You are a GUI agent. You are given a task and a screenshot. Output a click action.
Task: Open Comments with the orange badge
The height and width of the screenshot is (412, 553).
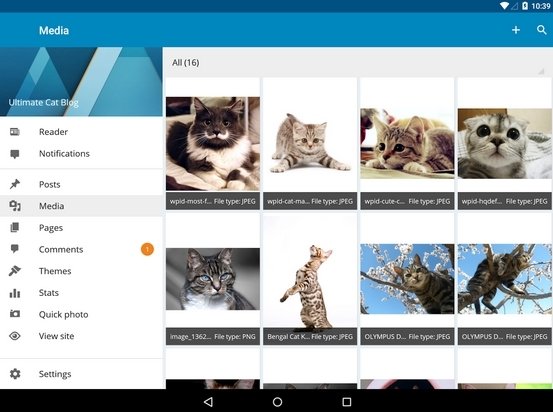tap(81, 249)
